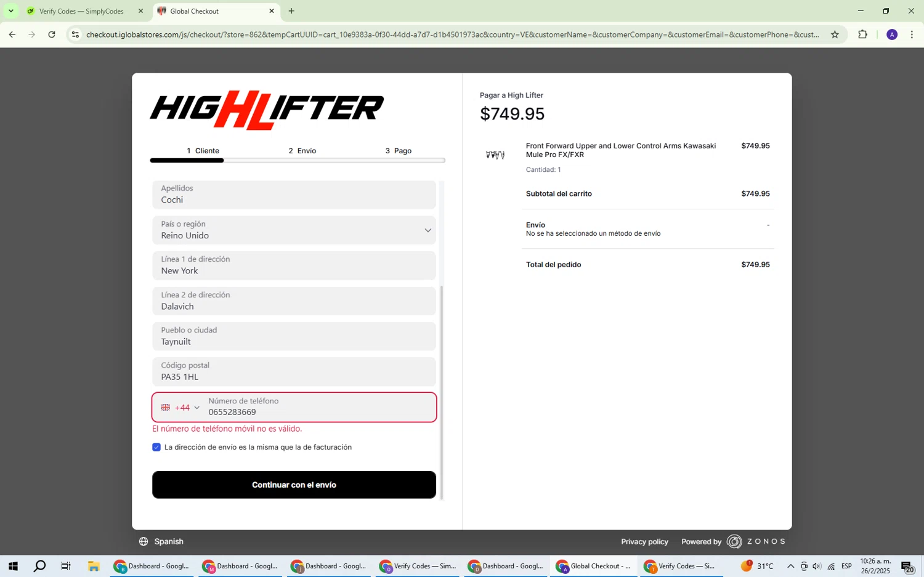The width and height of the screenshot is (924, 577).
Task: Edit the Código postal field
Action: (x=294, y=372)
